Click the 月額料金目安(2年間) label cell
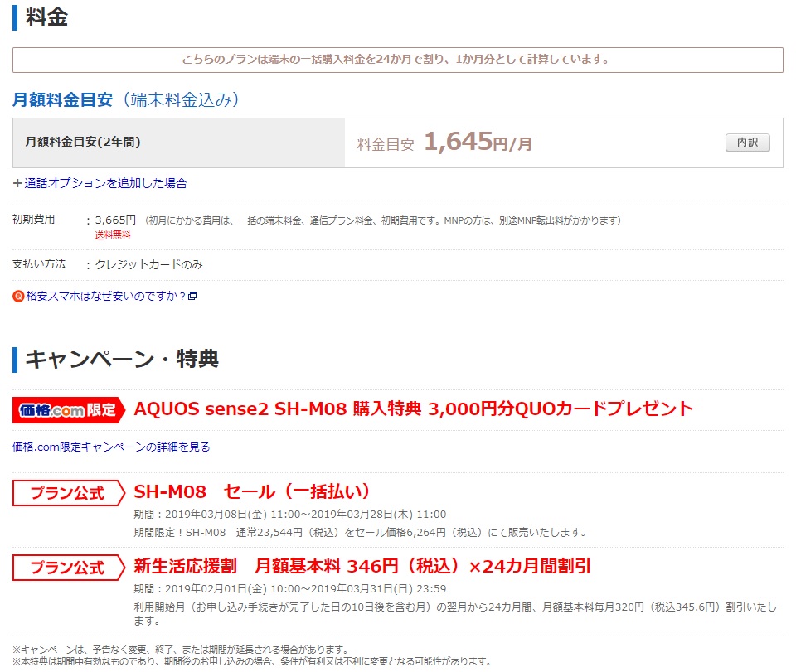The image size is (796, 672). (179, 143)
